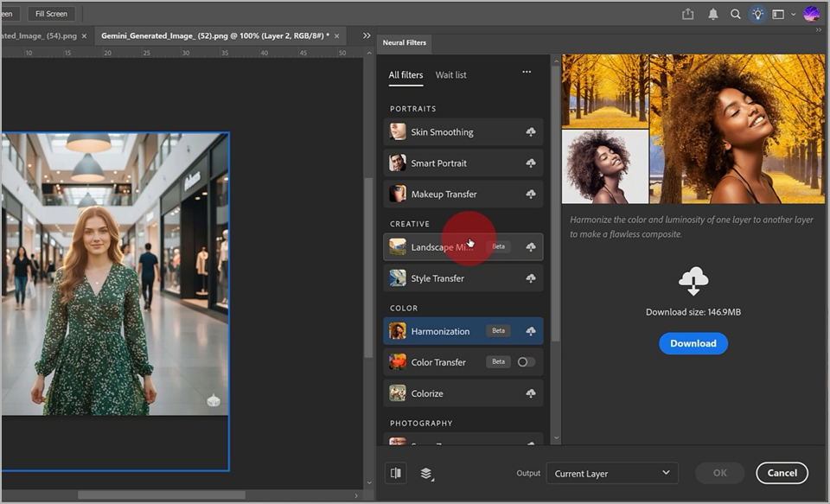Click Harmonization thumbnail icon
830x504 pixels.
398,331
